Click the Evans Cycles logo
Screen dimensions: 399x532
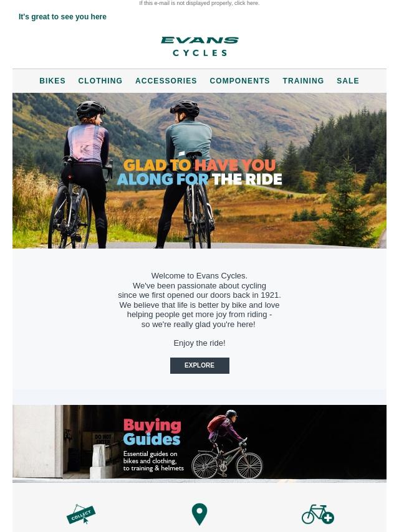coord(199,47)
